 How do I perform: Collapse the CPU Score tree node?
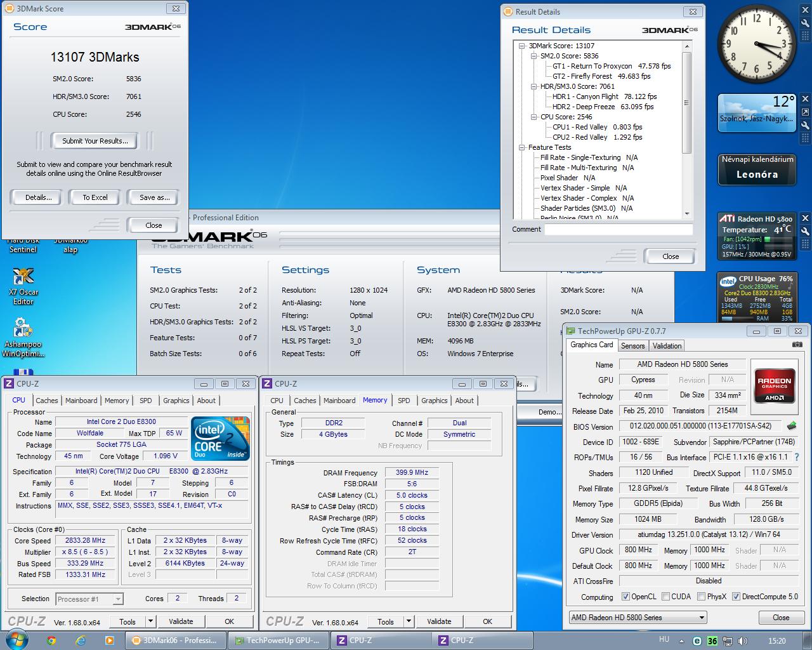534,117
